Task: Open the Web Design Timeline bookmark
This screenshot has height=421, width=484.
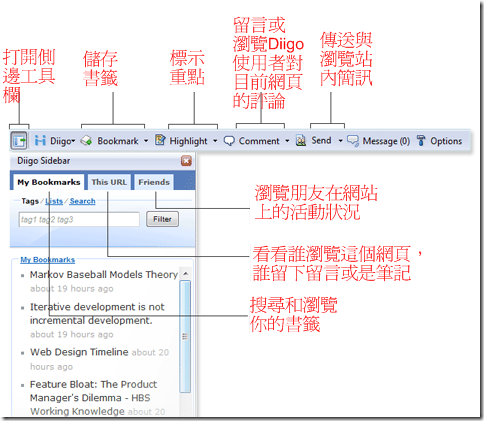Action: pos(79,352)
